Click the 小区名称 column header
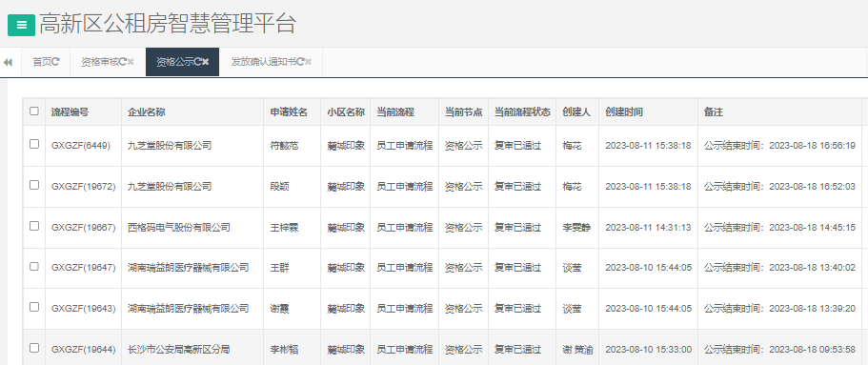 [x=346, y=112]
